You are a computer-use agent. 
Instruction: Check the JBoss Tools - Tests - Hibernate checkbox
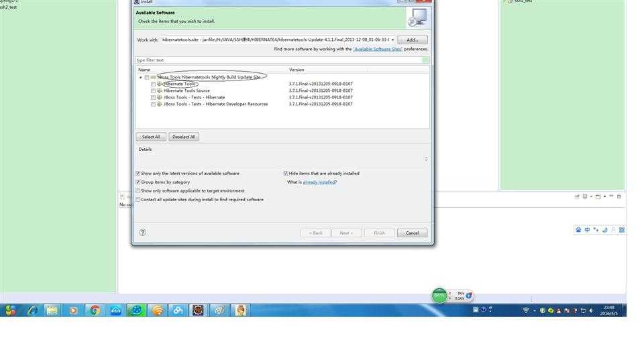153,97
